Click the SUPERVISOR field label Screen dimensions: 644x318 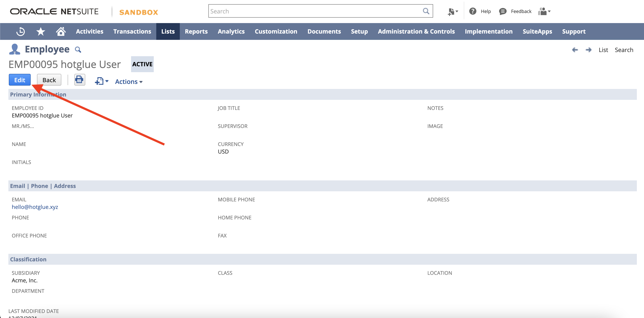(233, 126)
